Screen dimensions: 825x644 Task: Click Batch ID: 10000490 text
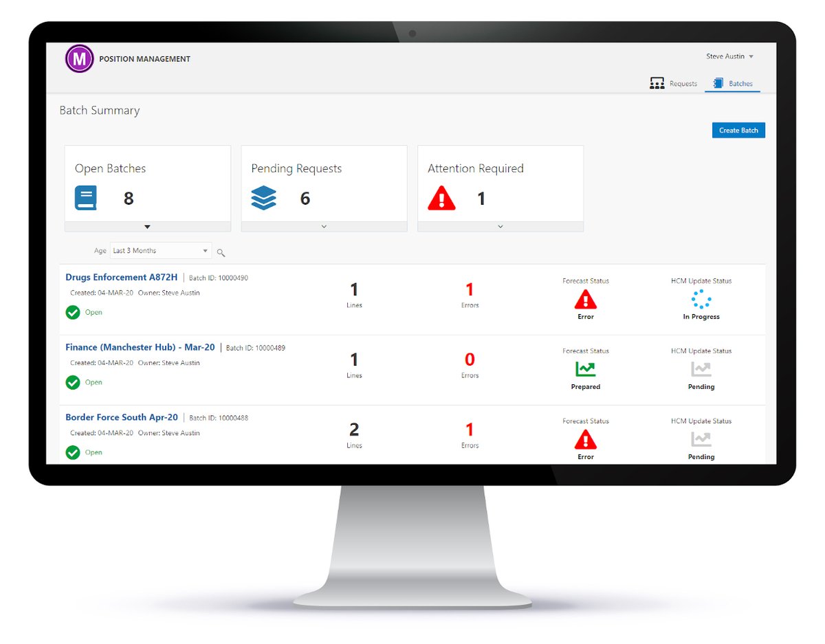point(219,278)
